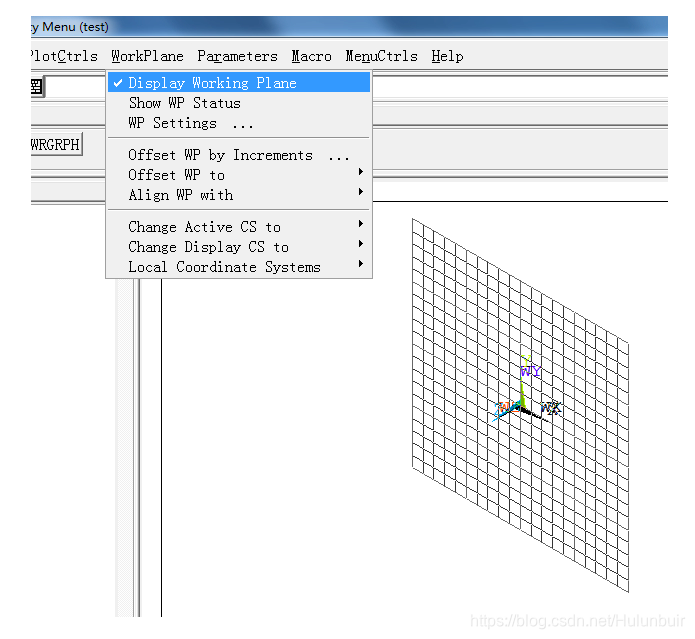Click the keypad icon left of the command input
The height and width of the screenshot is (639, 695).
pos(36,87)
